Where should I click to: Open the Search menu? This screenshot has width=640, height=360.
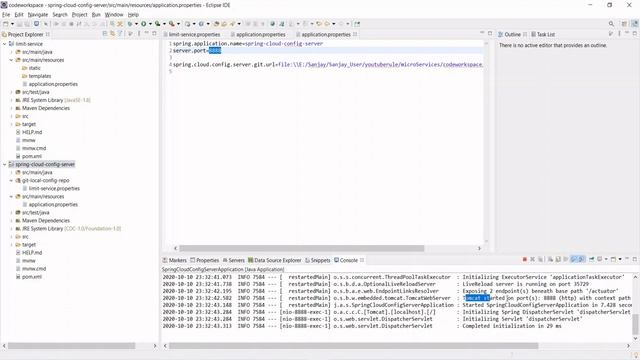click(x=60, y=14)
